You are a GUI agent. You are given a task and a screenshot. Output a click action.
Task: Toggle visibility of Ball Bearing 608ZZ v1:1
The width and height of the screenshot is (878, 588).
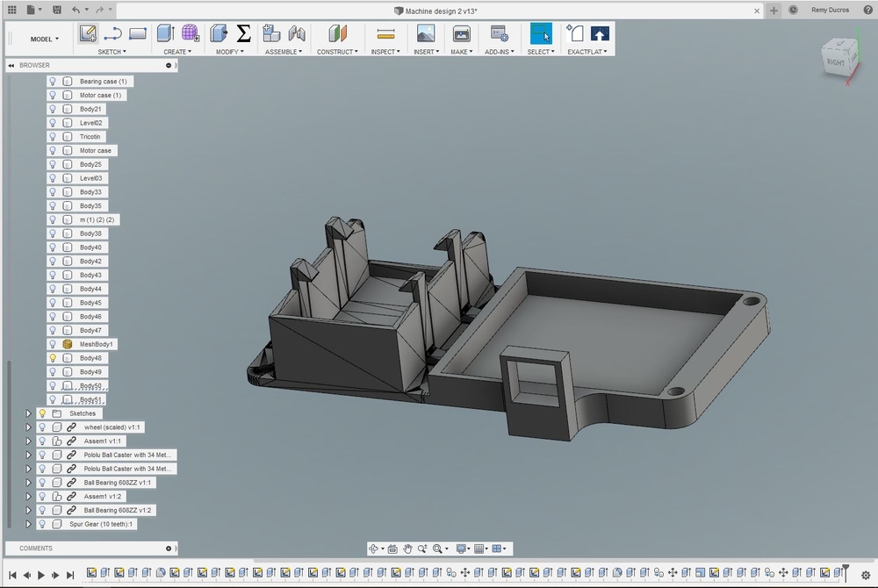coord(42,483)
